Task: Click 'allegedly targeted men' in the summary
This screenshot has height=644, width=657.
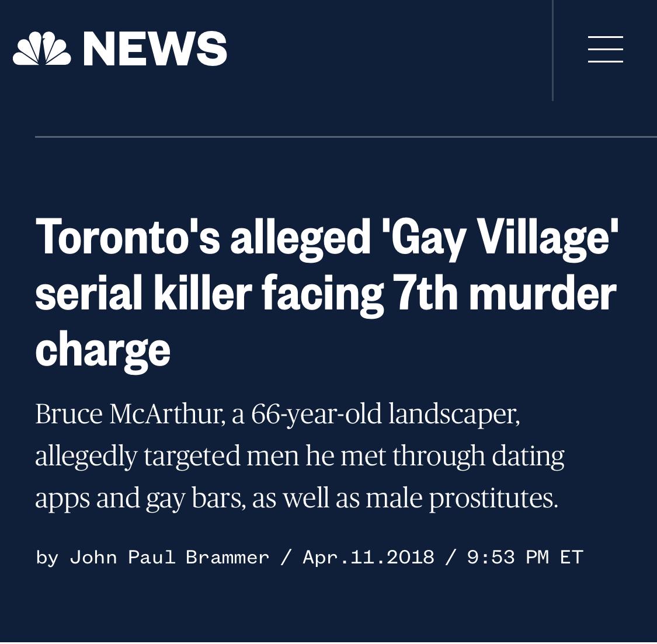Action: point(167,457)
